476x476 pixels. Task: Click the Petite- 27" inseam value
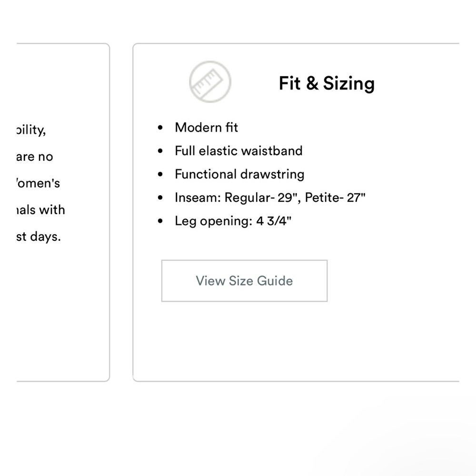[x=335, y=198]
